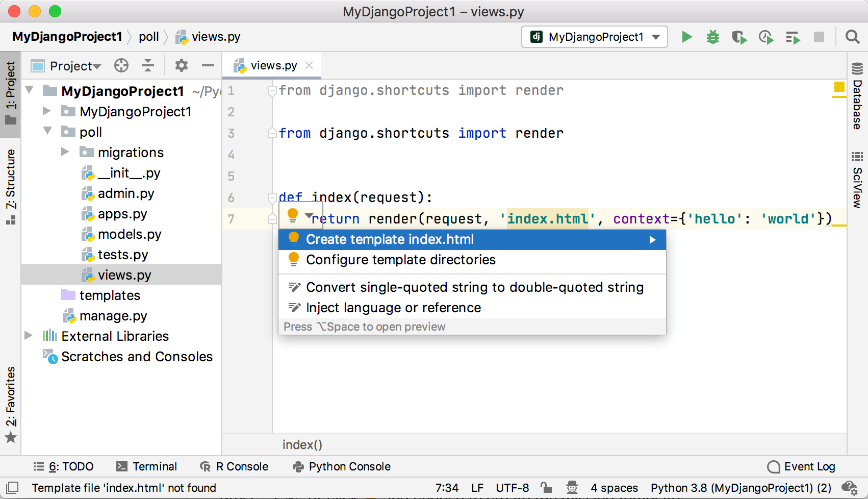Image resolution: width=868 pixels, height=499 pixels.
Task: Open project view settings gear
Action: coord(181,65)
